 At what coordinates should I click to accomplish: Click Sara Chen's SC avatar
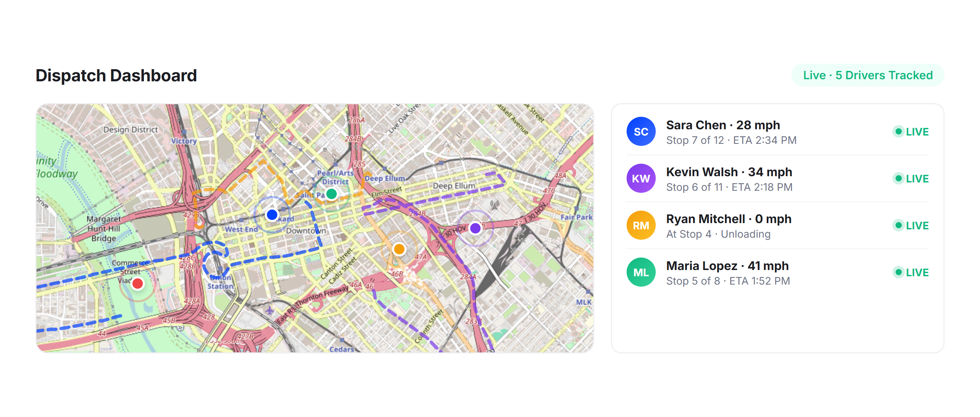641,132
